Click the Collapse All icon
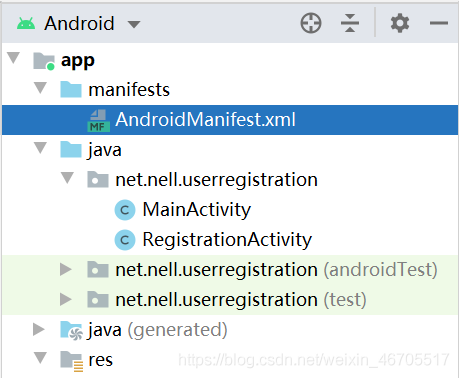Screen dimensions: 459x378 350,23
